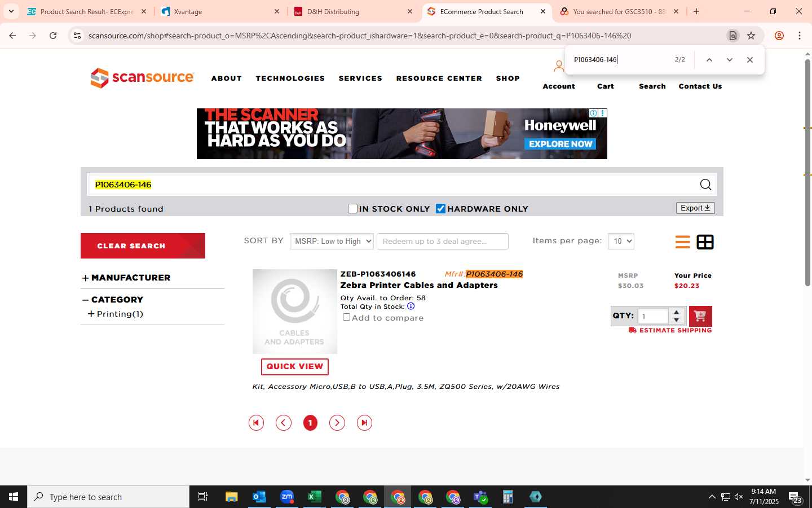Viewport: 812px width, 508px height.
Task: Switch to list view layout icon
Action: click(682, 242)
